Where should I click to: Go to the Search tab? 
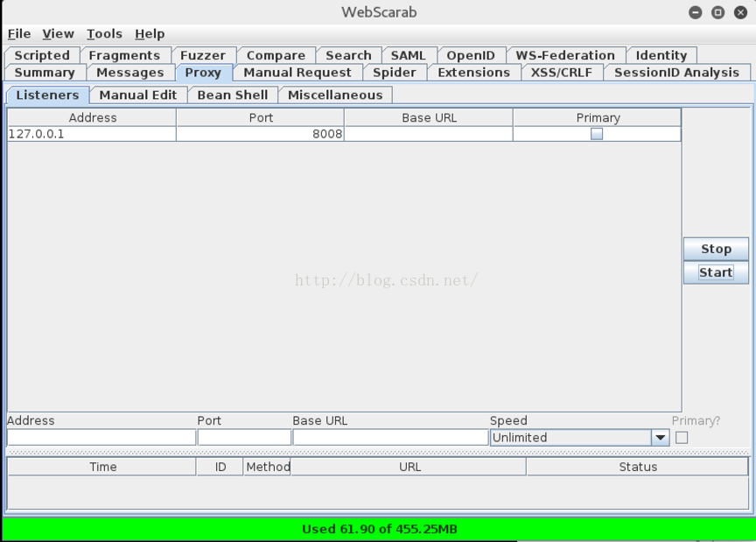pyautogui.click(x=348, y=55)
